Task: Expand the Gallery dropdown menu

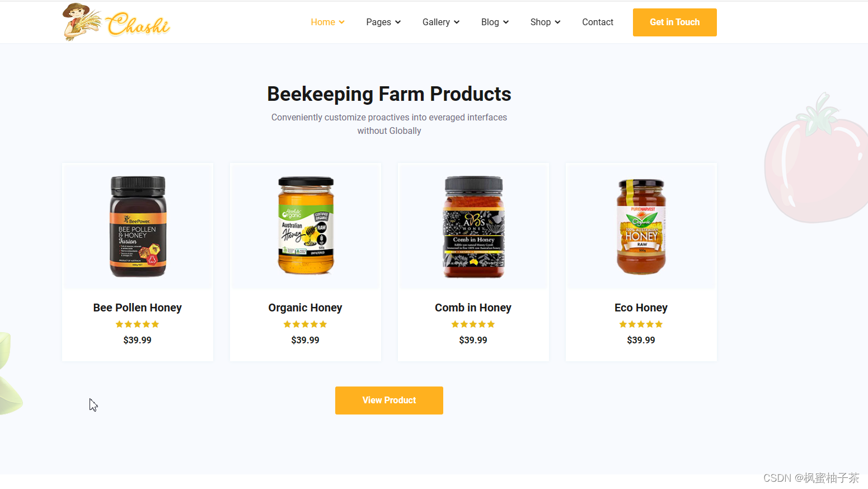Action: click(x=441, y=22)
